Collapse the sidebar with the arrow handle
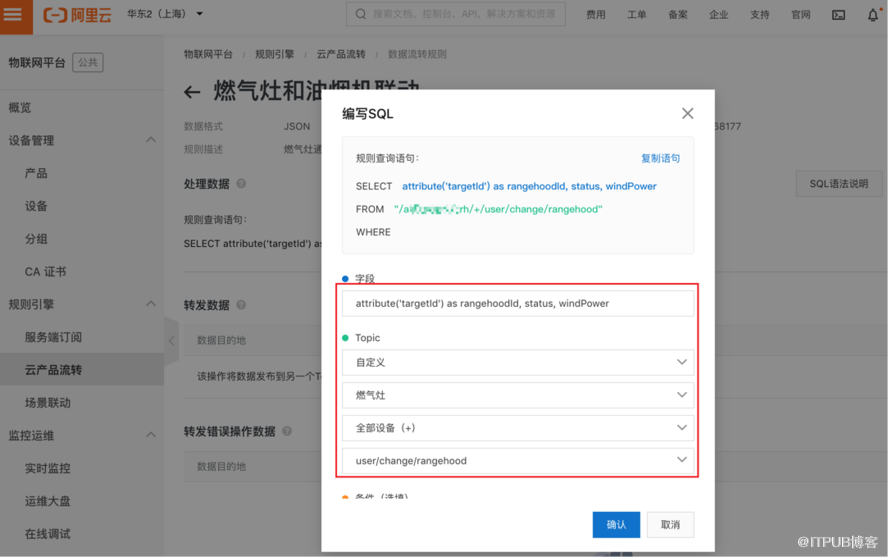Image resolution: width=888 pixels, height=557 pixels. (x=172, y=341)
